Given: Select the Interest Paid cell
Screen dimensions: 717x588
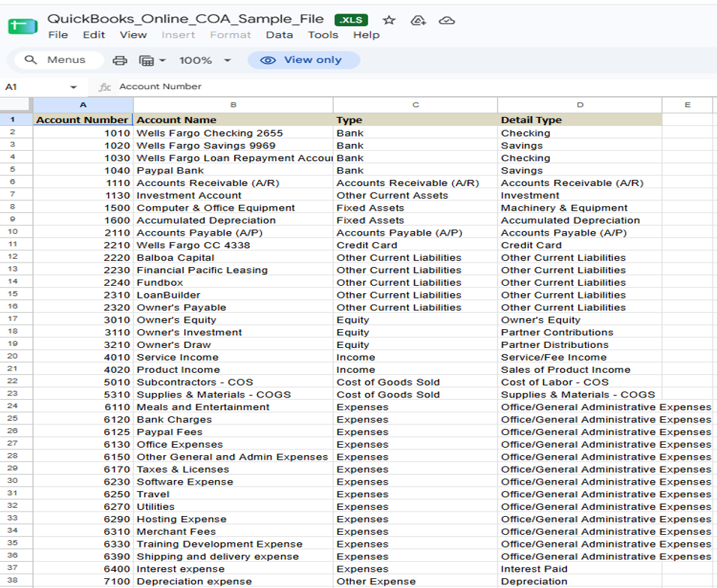Looking at the screenshot, I should point(580,568).
